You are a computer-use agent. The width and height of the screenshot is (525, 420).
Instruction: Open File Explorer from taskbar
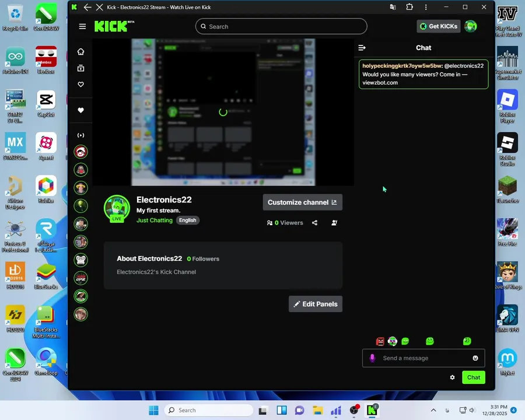[x=318, y=410]
